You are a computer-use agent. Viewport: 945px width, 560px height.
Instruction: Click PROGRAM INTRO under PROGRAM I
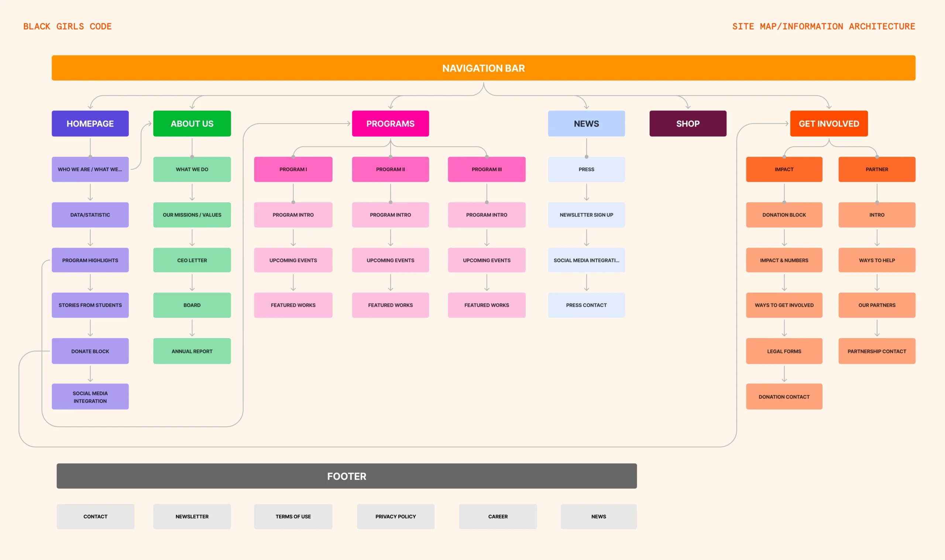(293, 215)
